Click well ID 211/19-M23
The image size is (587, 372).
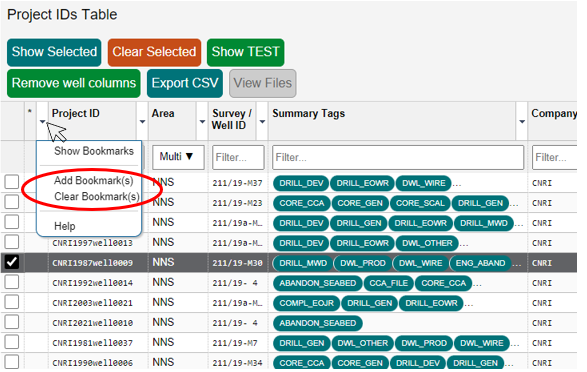click(237, 203)
